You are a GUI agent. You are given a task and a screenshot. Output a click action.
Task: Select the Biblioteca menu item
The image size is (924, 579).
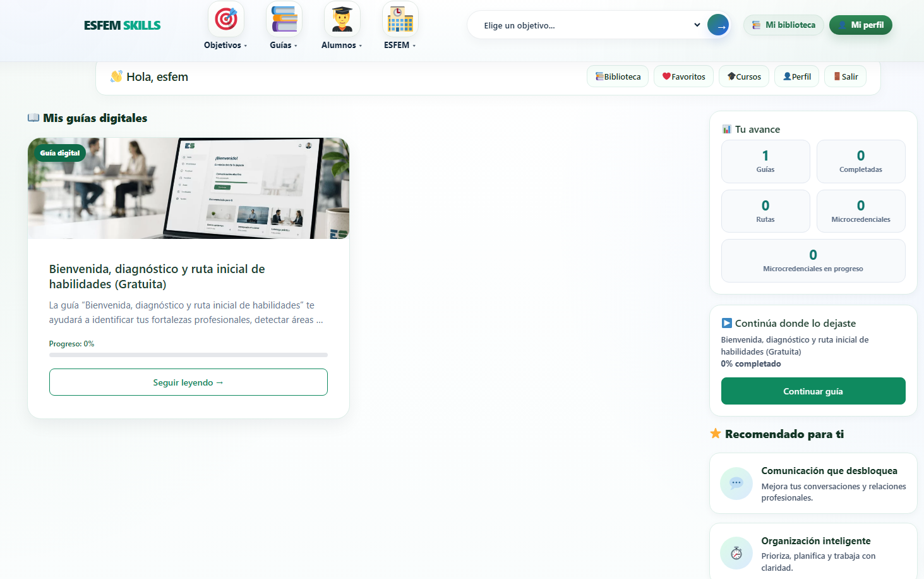[x=618, y=76]
